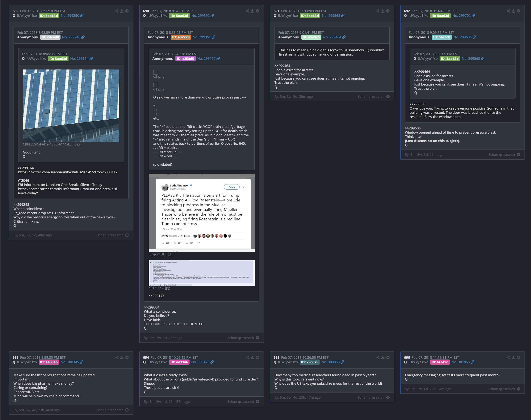Open post 690 with its arrow circle icon
The height and width of the screenshot is (420, 531).
[257, 11]
